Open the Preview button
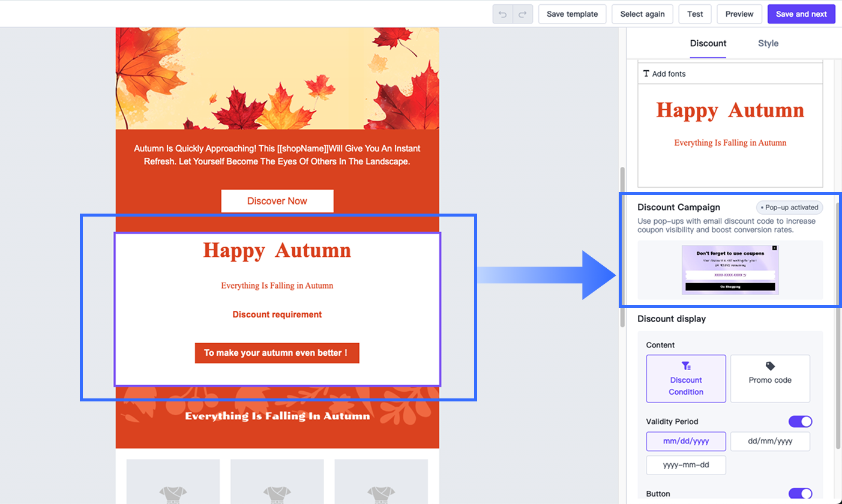The image size is (842, 504). pyautogui.click(x=739, y=14)
